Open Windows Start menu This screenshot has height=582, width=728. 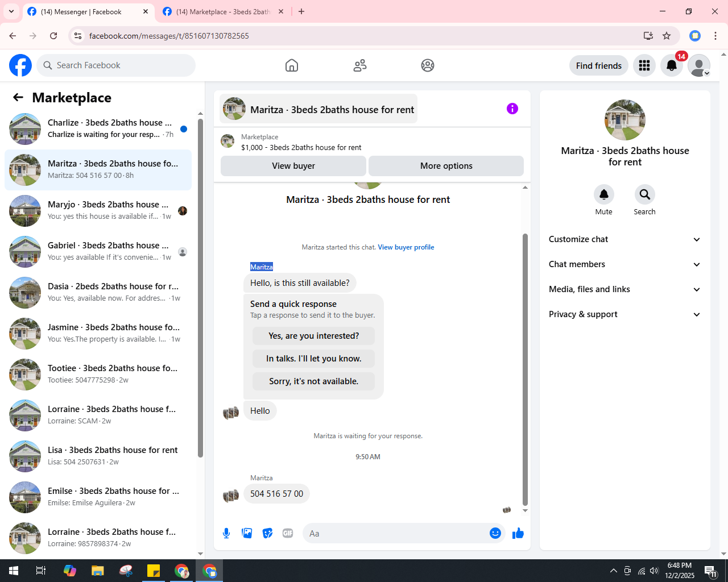click(14, 571)
